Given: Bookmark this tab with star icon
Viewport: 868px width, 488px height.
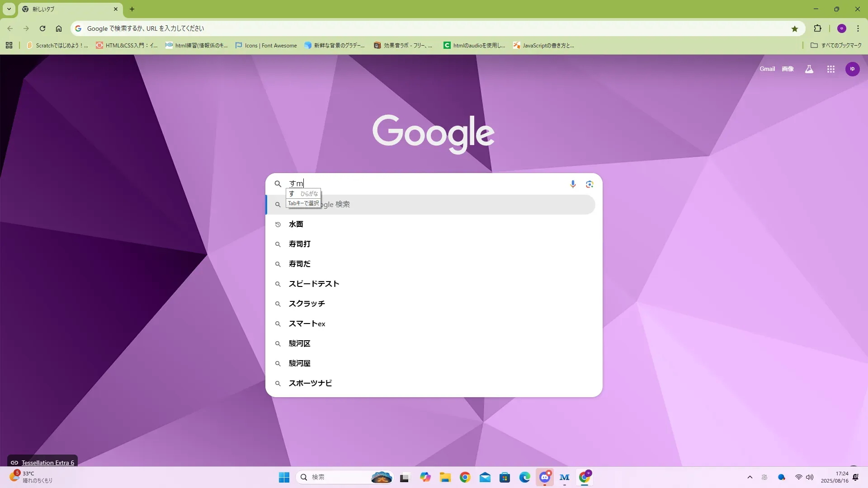Looking at the screenshot, I should 795,28.
